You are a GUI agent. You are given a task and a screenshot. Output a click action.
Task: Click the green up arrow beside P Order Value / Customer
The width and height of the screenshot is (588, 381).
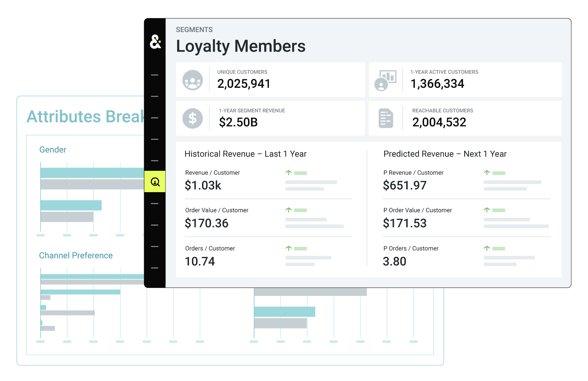coord(487,210)
